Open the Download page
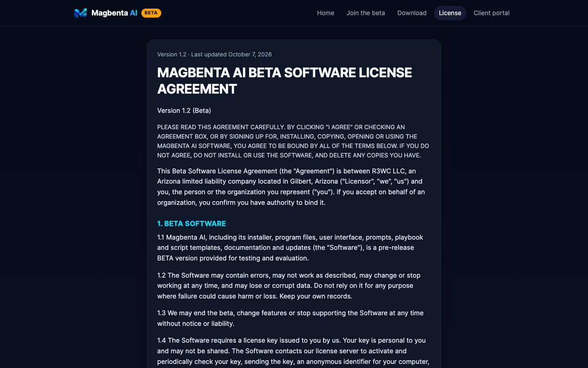588x368 pixels. click(412, 13)
